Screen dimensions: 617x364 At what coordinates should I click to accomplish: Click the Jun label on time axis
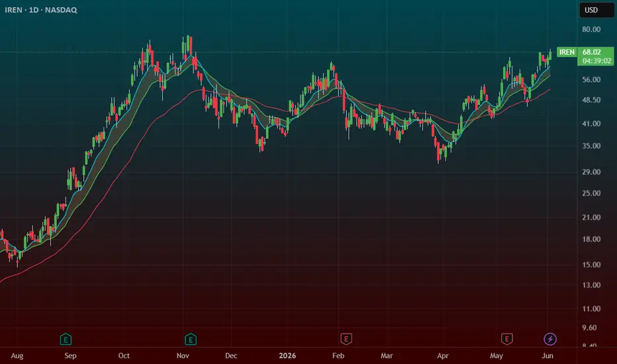click(x=547, y=356)
